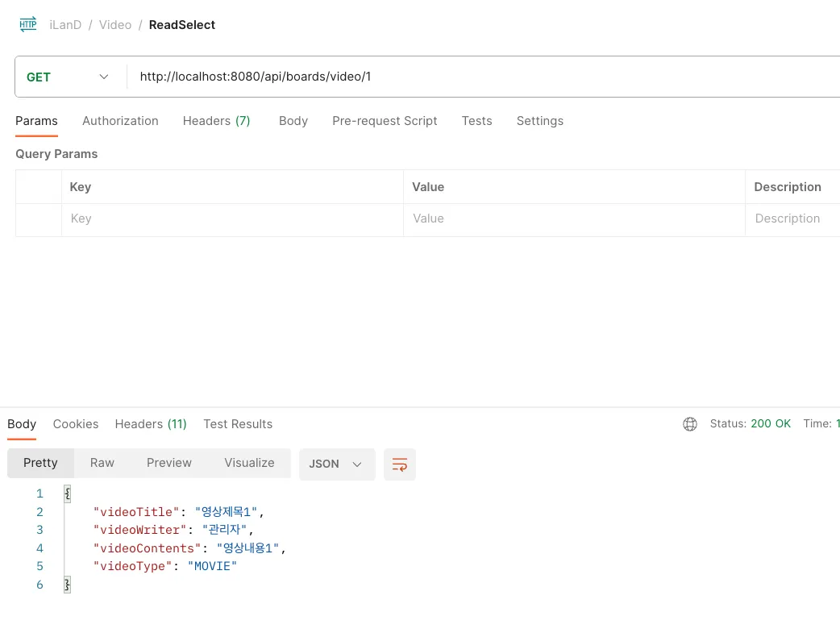Open the request Settings tab

coord(539,121)
